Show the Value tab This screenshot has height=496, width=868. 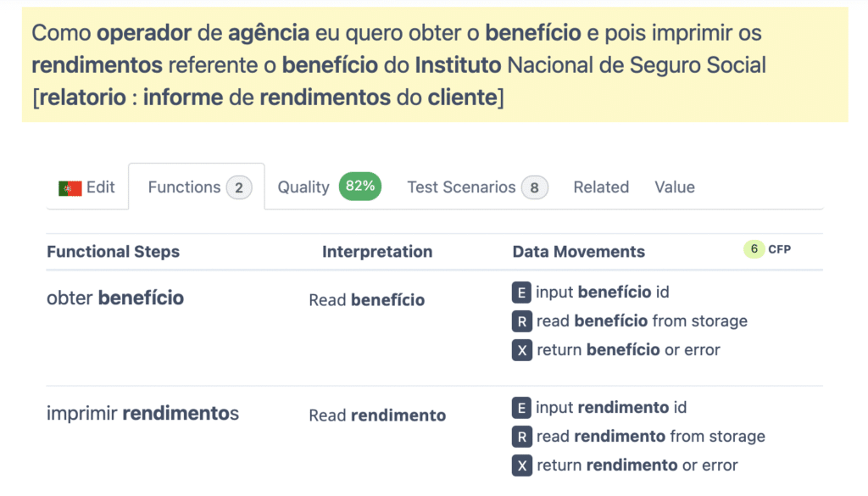point(675,187)
